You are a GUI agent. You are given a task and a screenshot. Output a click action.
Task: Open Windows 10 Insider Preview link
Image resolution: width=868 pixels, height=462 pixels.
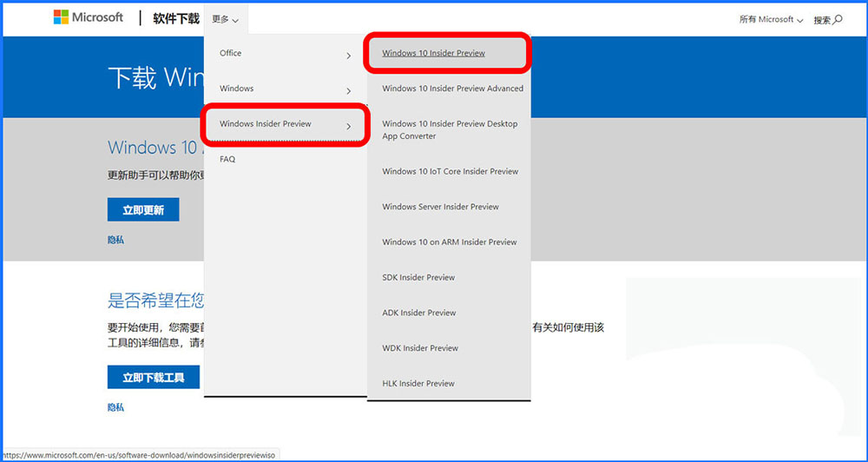tap(433, 53)
